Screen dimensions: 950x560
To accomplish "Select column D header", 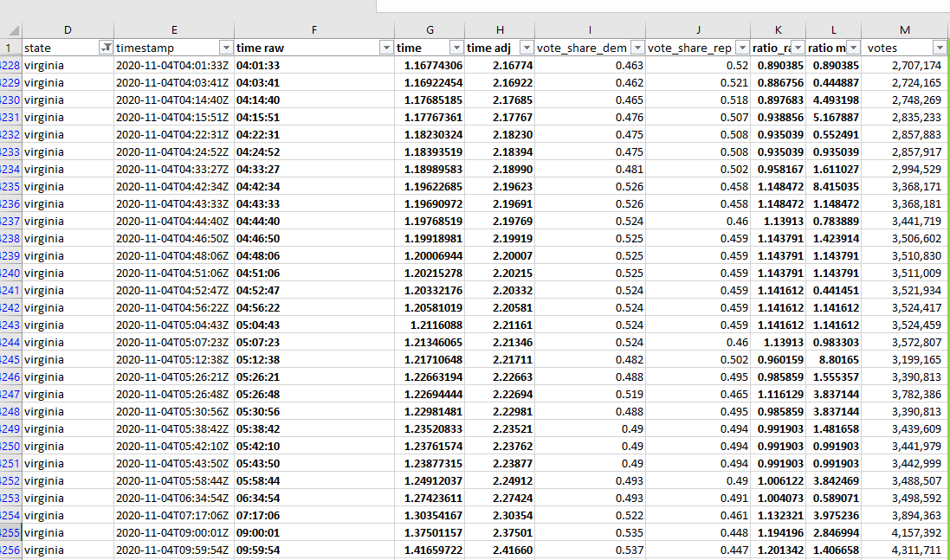I will point(68,30).
